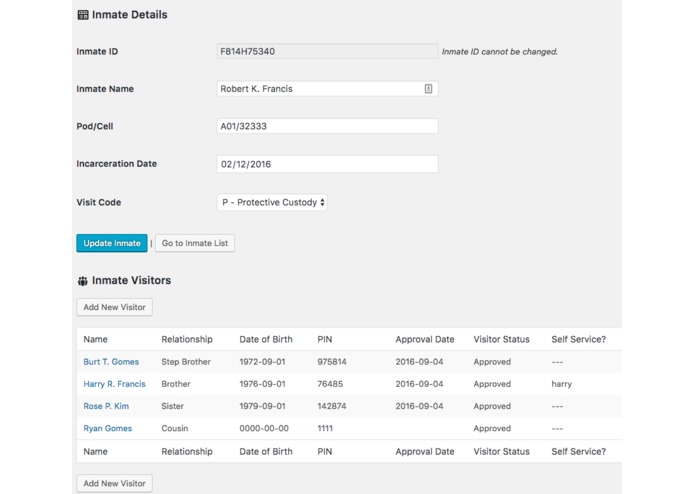Click birth date 1979-09-01
695x494 pixels.
262,406
